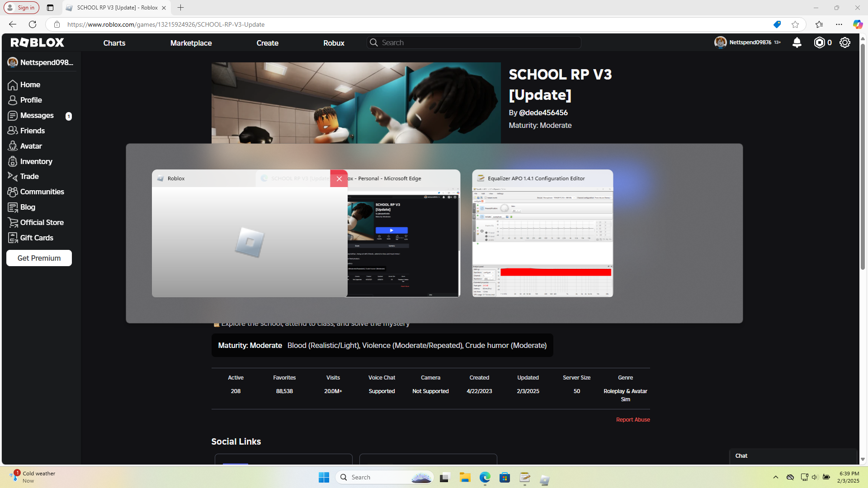This screenshot has height=488, width=868.
Task: Open File Explorer from the taskbar
Action: point(465,477)
